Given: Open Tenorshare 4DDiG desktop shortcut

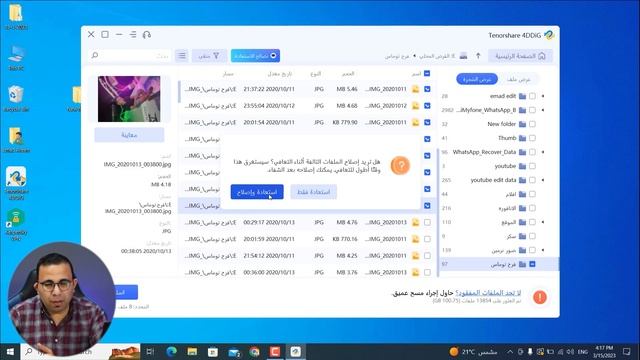Looking at the screenshot, I should tap(16, 183).
